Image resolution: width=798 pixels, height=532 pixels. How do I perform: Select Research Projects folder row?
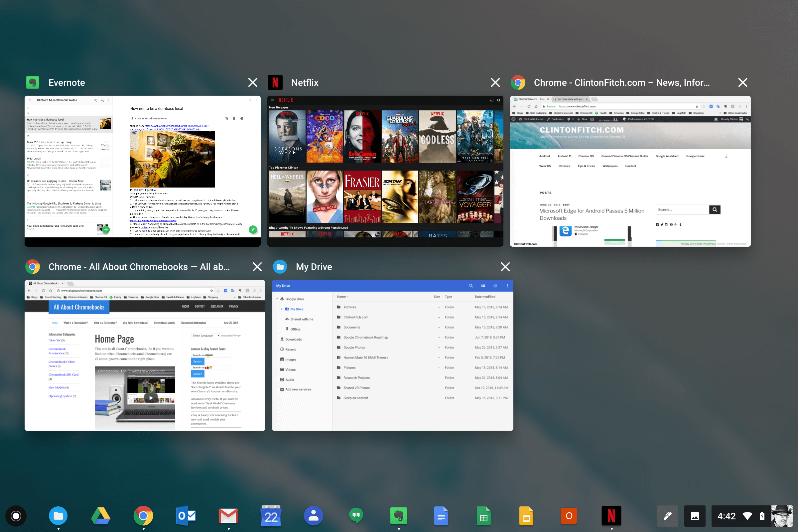tap(423, 378)
